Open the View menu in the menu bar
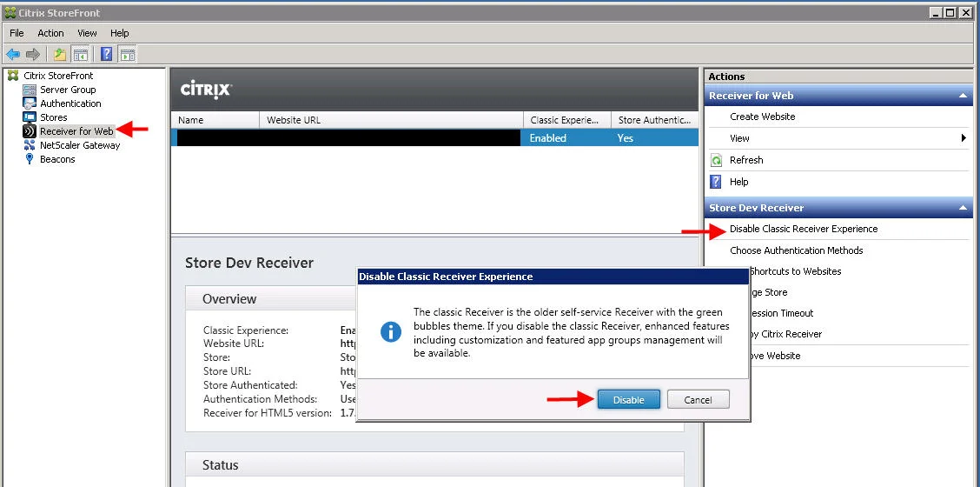Image resolution: width=980 pixels, height=487 pixels. coord(87,33)
